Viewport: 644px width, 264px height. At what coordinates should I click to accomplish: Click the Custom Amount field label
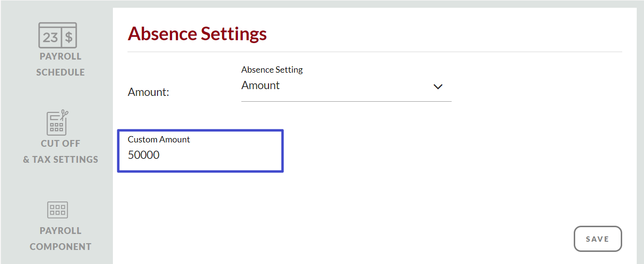pyautogui.click(x=159, y=140)
